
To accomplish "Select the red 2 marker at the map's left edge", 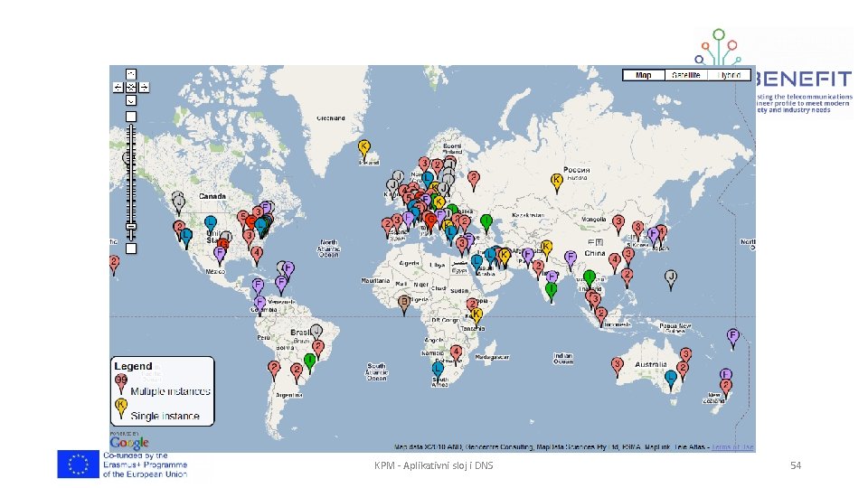I will pos(114,265).
